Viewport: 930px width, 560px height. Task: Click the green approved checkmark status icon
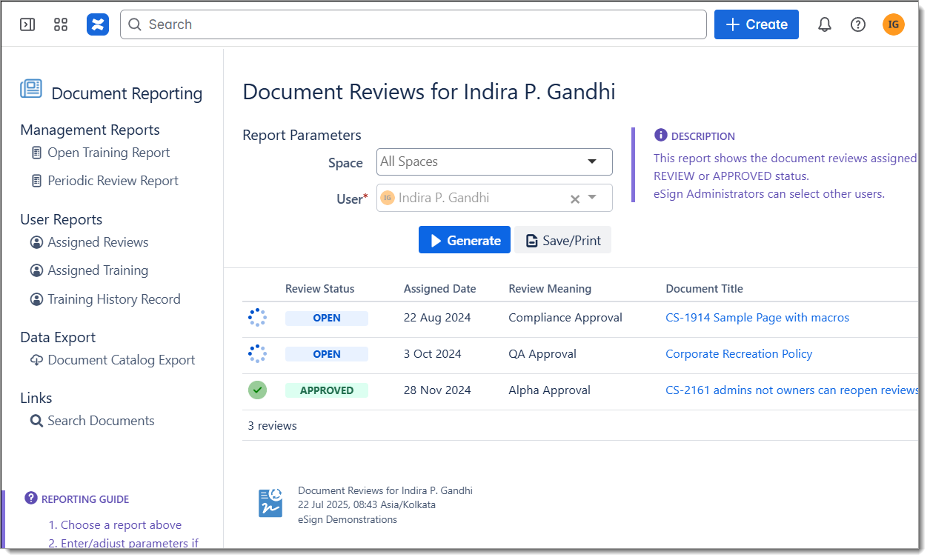click(257, 390)
